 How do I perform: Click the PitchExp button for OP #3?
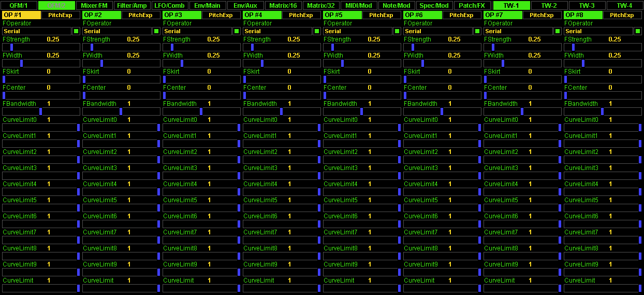click(221, 15)
